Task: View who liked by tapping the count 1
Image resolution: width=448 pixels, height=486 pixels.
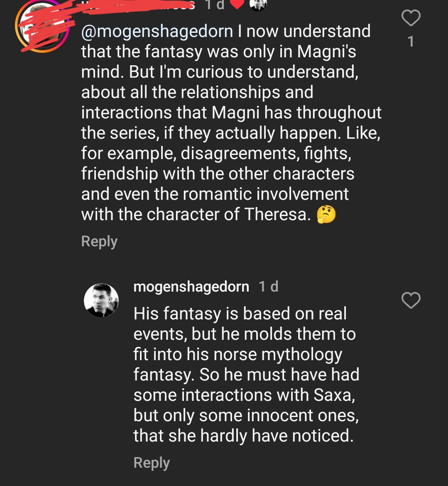Action: coord(411,41)
